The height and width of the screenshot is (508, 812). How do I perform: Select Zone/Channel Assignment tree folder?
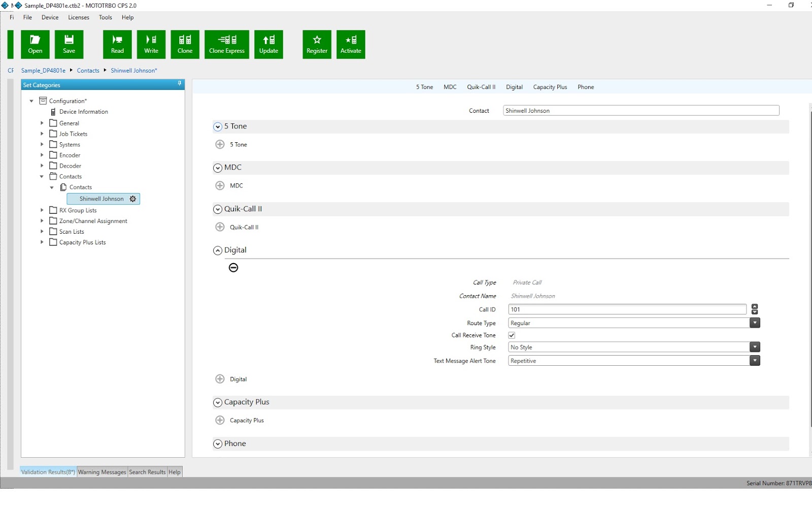pos(93,221)
